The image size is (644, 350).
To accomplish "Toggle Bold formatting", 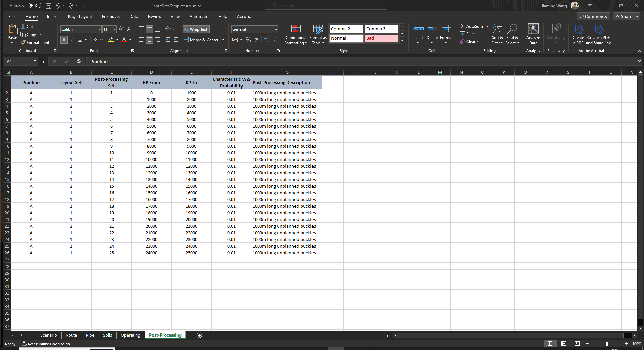I will (64, 40).
